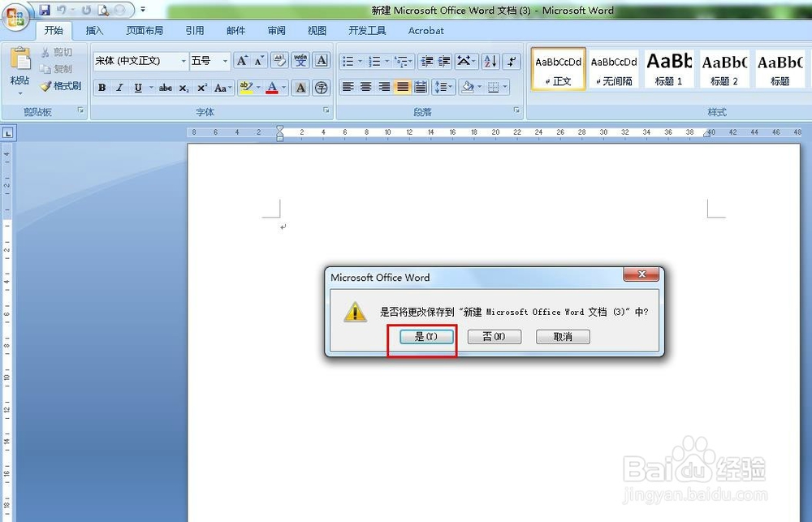
Task: Apply character border (boxed A) icon
Action: pos(322,61)
